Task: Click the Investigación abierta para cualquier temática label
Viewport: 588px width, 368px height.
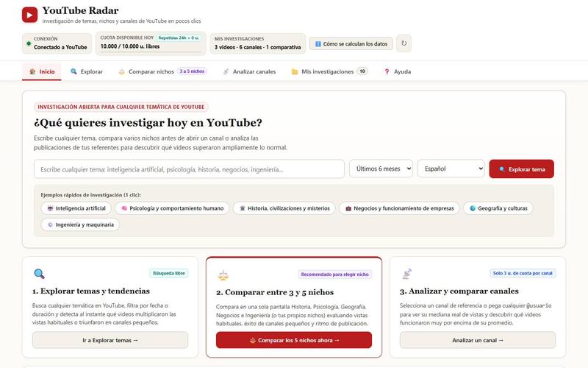Action: coord(121,107)
